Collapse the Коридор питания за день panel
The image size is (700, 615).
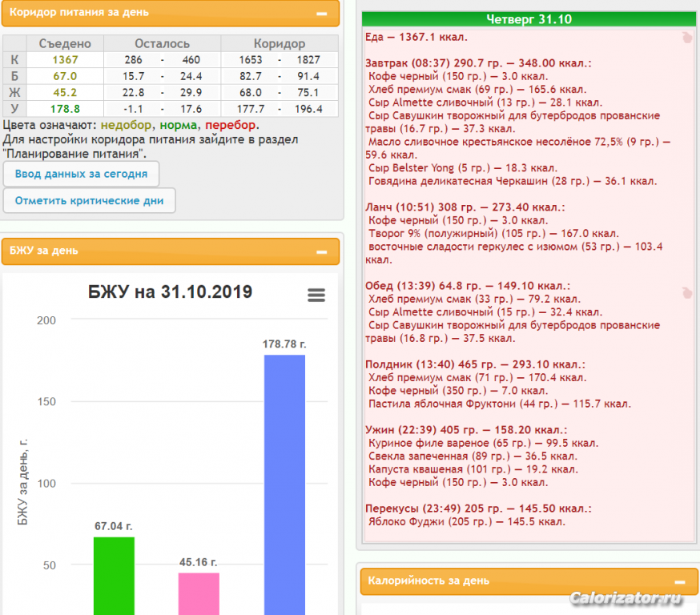(x=321, y=14)
